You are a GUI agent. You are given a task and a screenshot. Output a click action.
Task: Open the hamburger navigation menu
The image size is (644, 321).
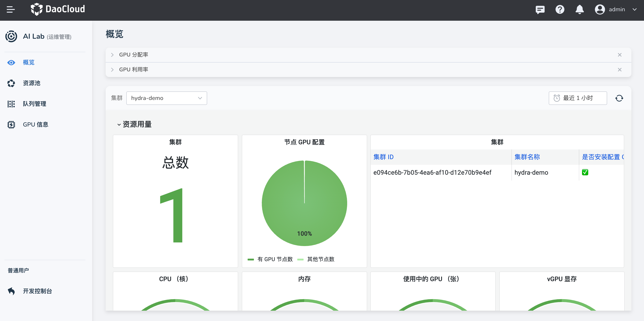[x=11, y=9]
